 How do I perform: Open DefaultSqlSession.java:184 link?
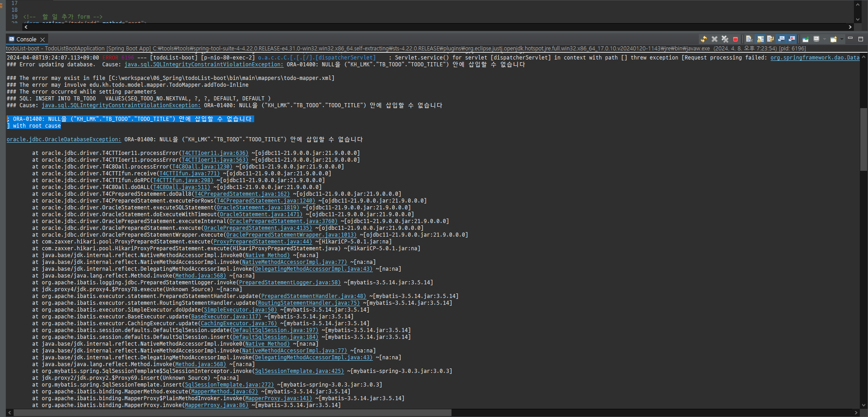pos(275,337)
